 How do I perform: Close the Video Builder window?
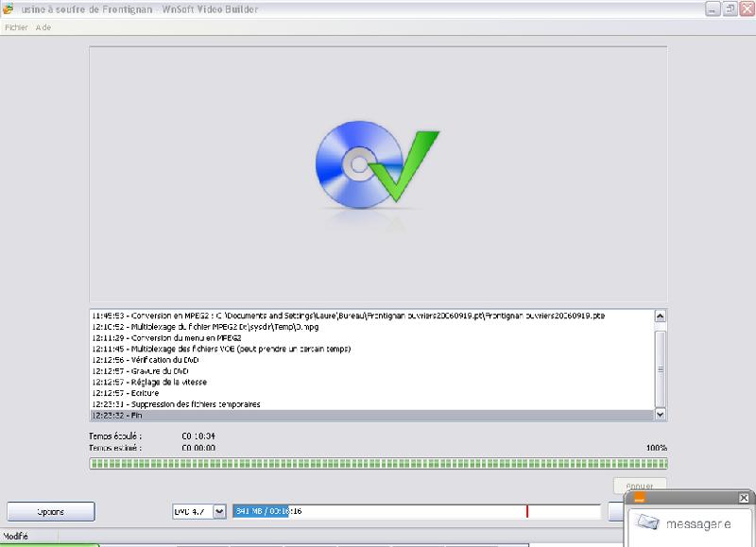coord(747,9)
